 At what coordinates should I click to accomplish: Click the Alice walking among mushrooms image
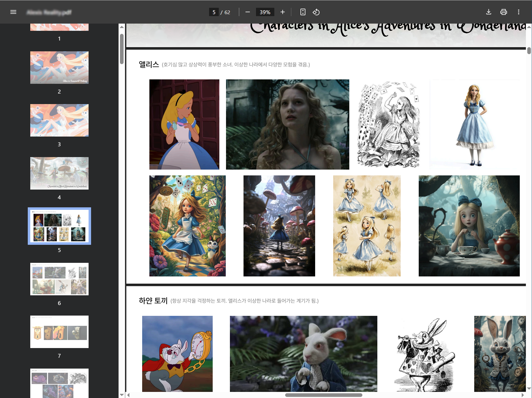coord(279,226)
